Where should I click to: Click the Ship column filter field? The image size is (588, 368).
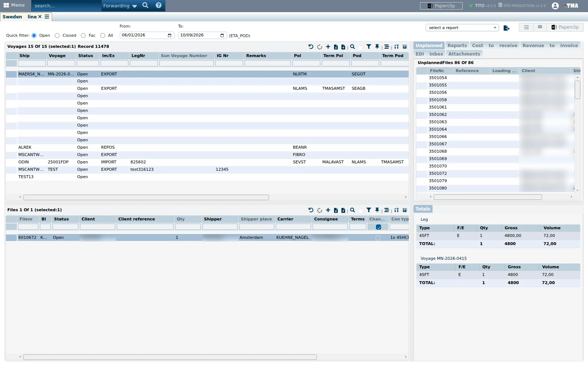(x=32, y=63)
